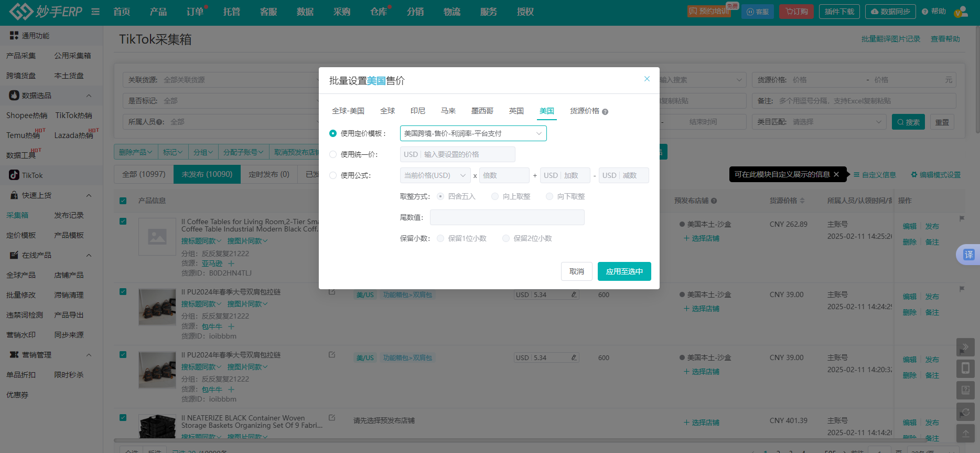
Task: Open the pricing template dropdown
Action: click(473, 133)
